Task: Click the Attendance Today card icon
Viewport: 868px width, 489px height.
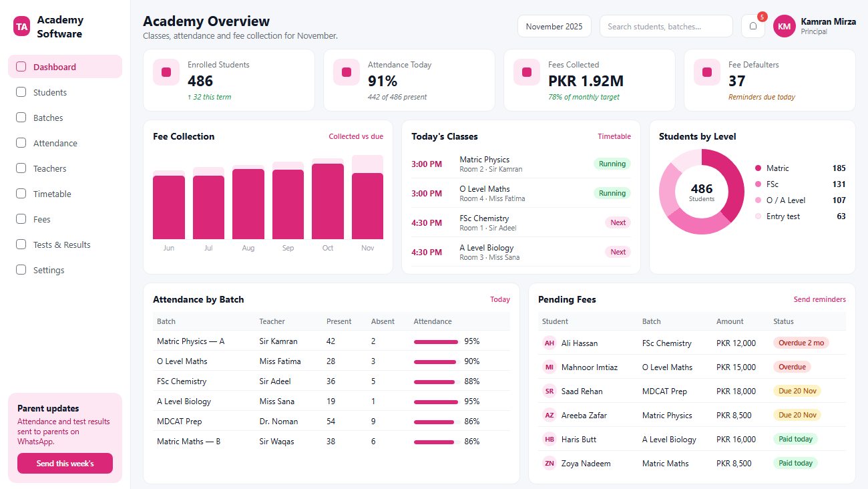Action: pyautogui.click(x=347, y=72)
